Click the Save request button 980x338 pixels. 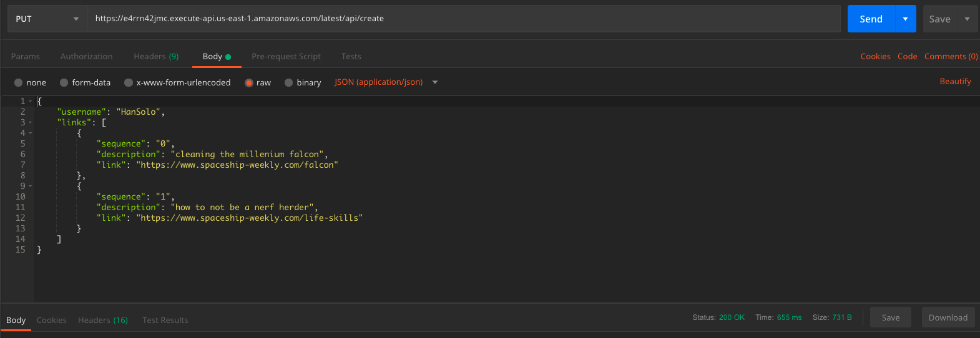pos(939,19)
